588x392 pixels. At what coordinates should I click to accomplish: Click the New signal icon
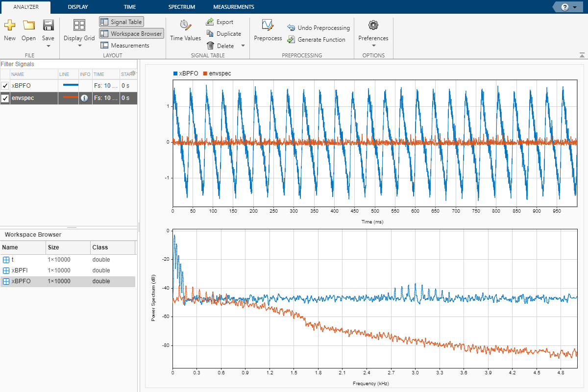[10, 25]
